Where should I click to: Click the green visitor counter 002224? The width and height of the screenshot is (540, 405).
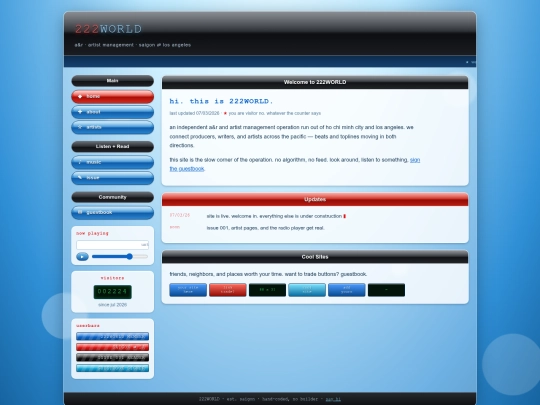click(x=113, y=292)
